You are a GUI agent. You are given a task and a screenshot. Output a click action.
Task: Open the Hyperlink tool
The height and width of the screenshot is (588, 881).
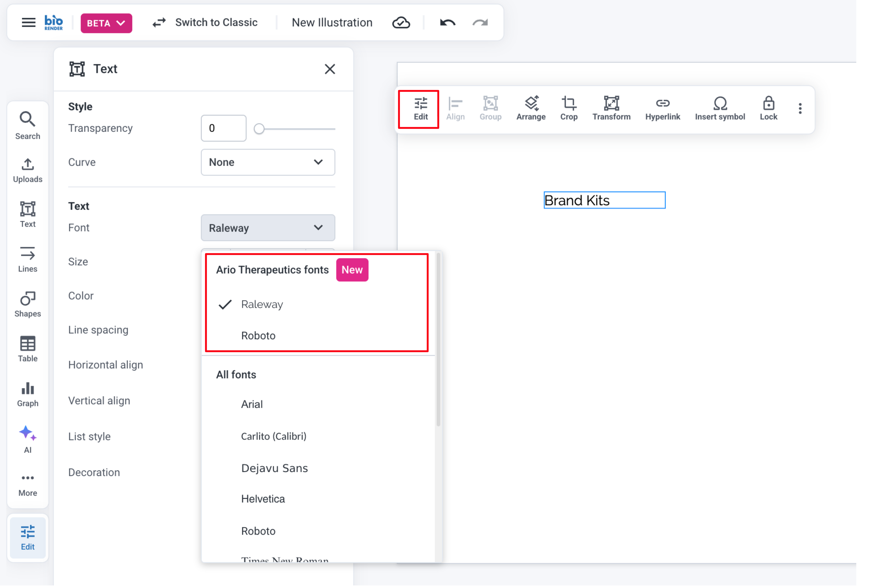tap(662, 108)
